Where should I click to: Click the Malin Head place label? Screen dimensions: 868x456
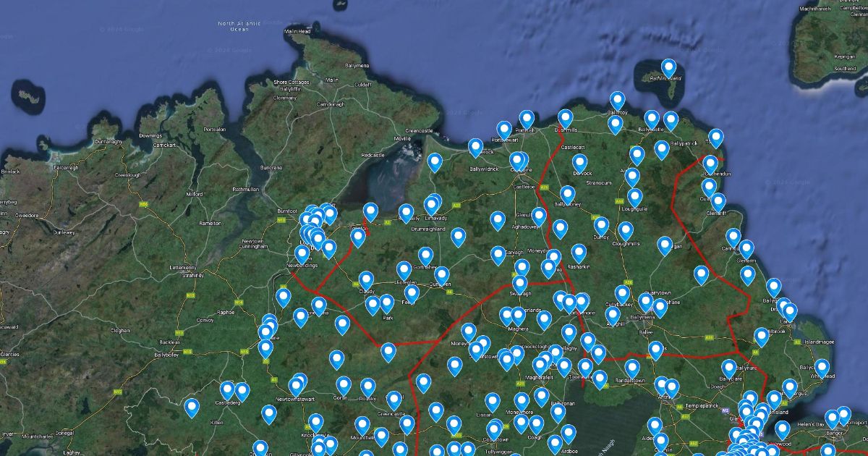(297, 32)
